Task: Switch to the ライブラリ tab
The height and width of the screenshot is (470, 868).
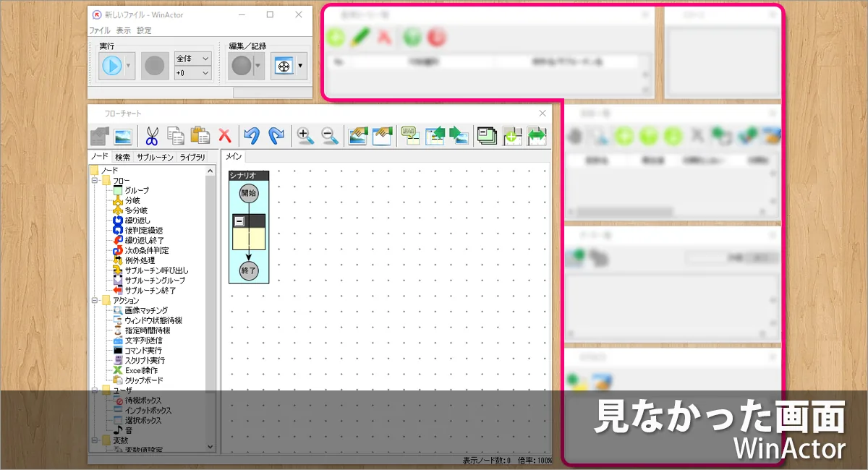Action: pos(192,157)
